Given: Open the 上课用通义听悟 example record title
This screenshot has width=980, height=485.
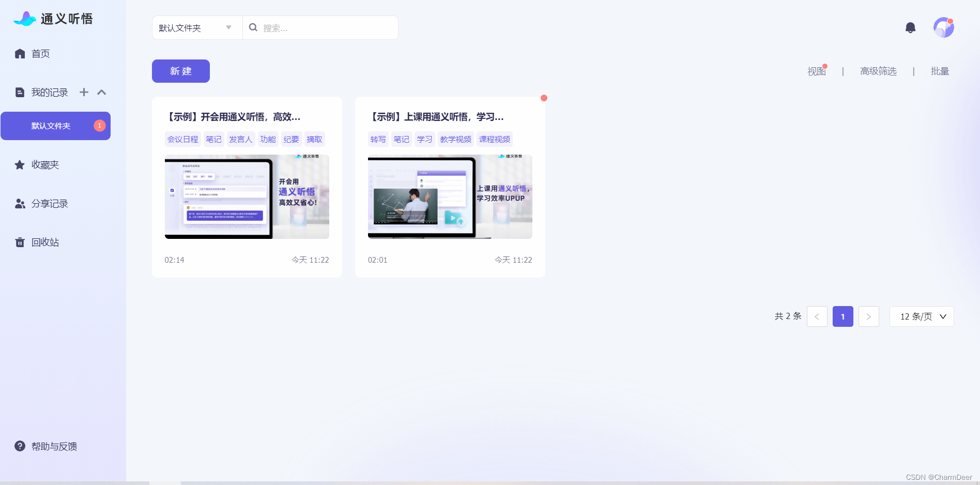Looking at the screenshot, I should (435, 117).
